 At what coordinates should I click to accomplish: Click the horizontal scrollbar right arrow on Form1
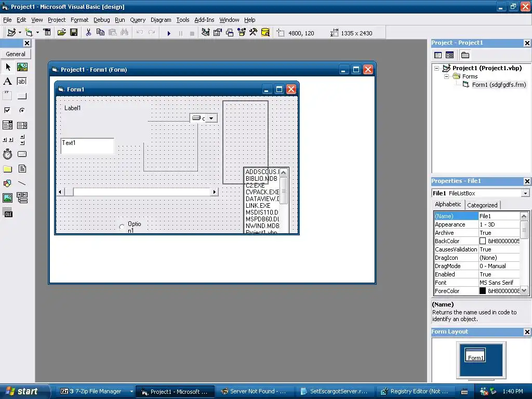pos(214,192)
